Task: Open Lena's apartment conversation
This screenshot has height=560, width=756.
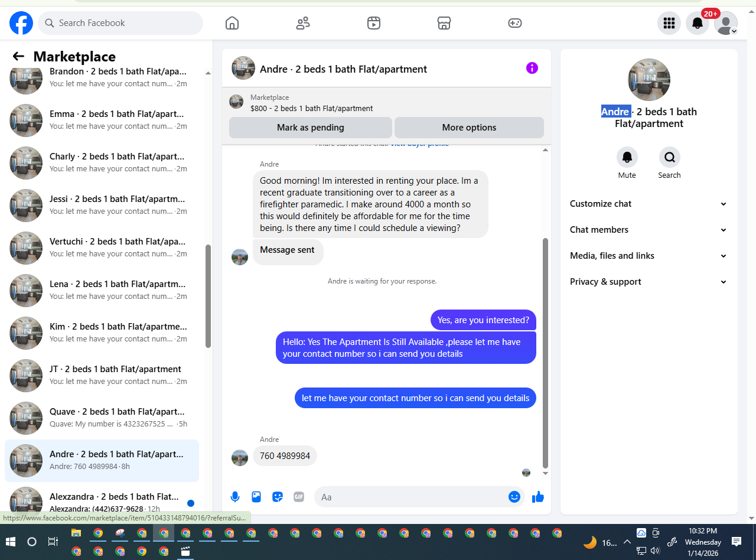Action: point(102,291)
